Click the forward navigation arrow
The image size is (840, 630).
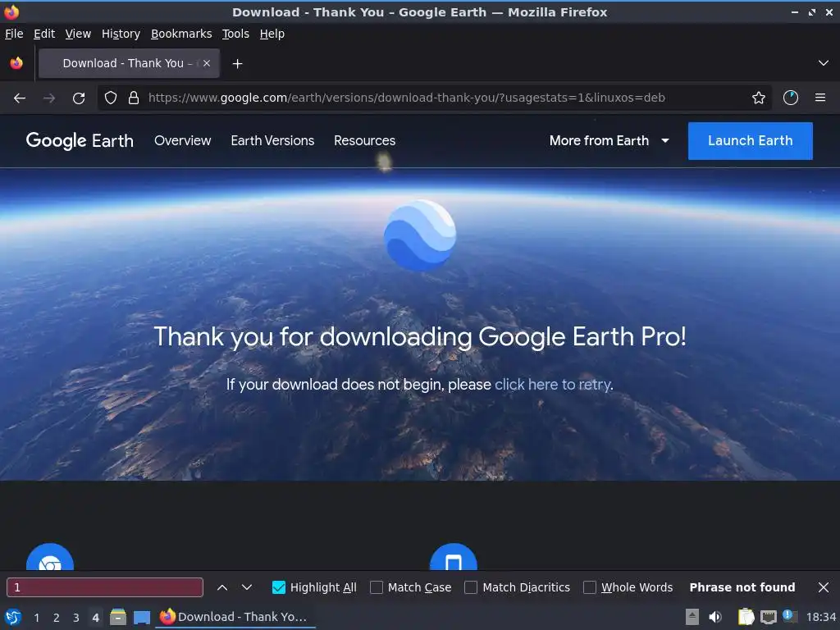[x=49, y=98]
